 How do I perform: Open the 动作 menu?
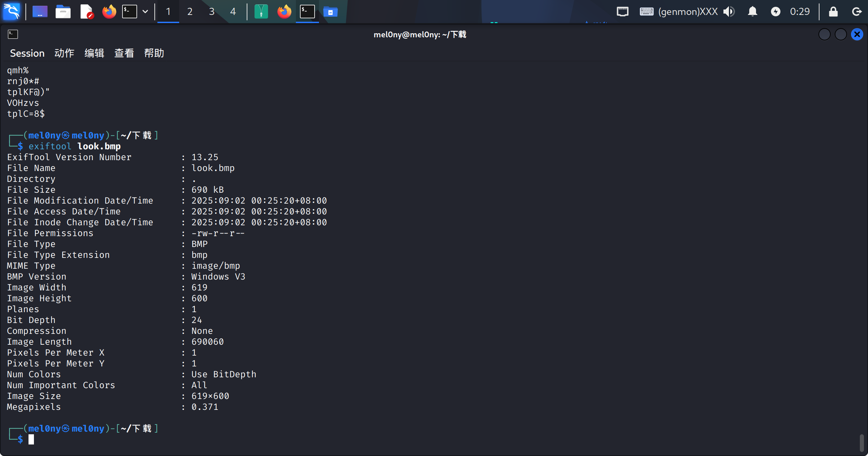(64, 53)
